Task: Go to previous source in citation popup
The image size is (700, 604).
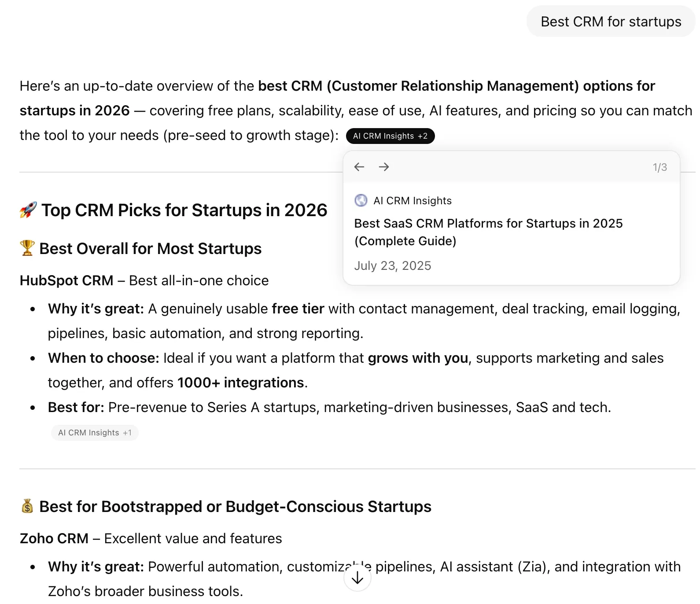Action: (x=359, y=167)
